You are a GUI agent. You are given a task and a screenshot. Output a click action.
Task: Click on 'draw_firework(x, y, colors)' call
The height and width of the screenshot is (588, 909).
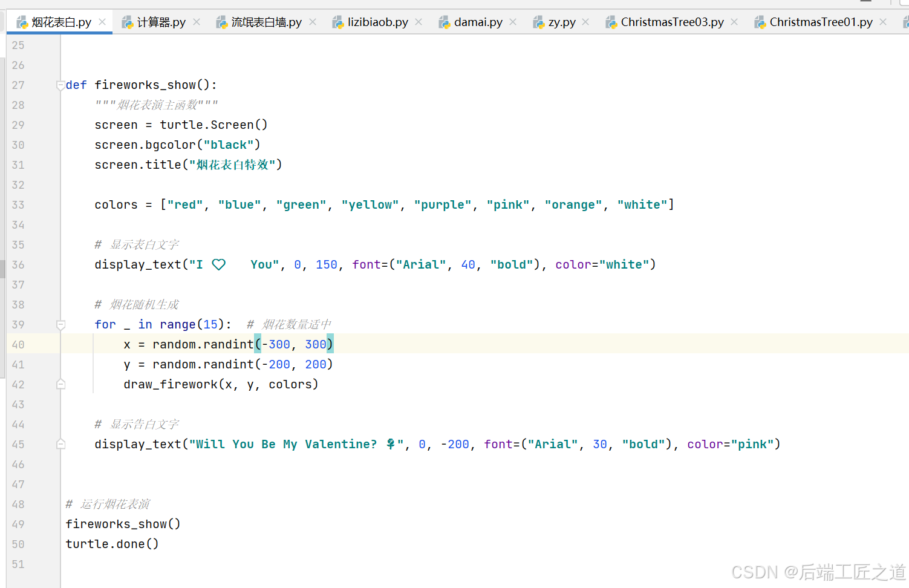pos(221,385)
